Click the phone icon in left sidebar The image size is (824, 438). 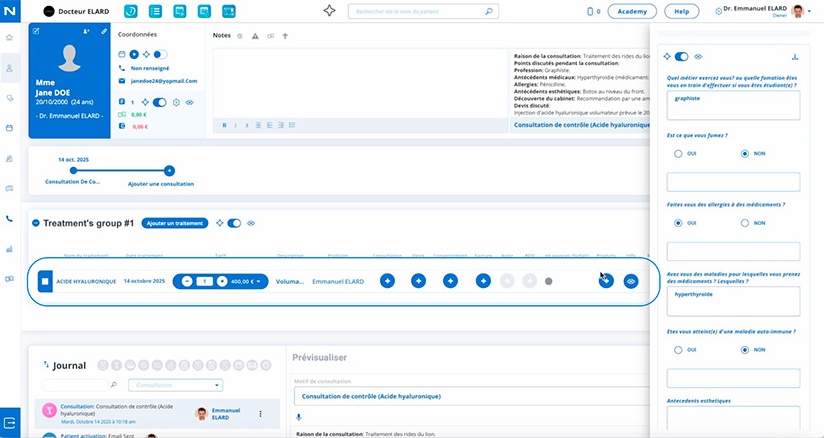pos(10,218)
